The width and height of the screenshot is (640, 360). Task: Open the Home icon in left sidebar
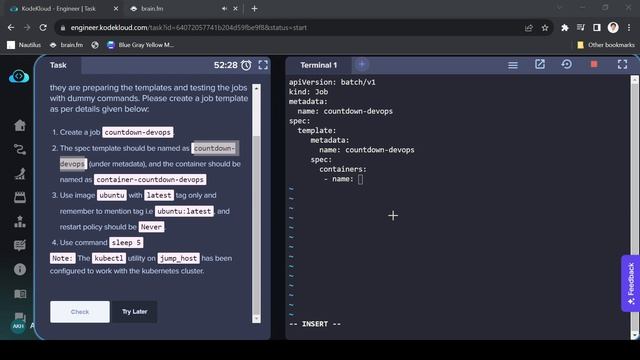click(x=20, y=125)
